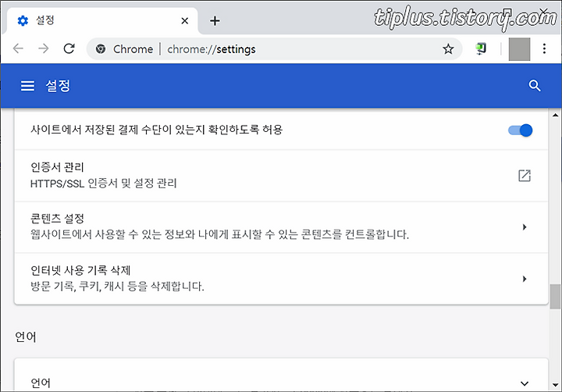The height and width of the screenshot is (392, 562).
Task: Click the green extension icon in toolbar
Action: tap(481, 48)
